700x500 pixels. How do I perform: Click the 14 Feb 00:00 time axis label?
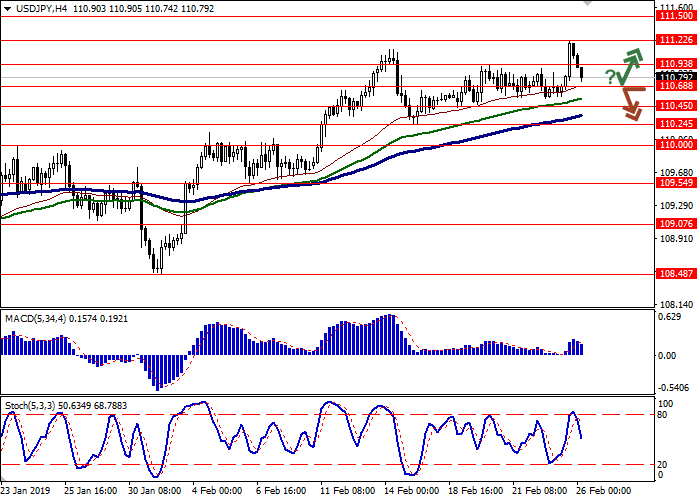pos(410,491)
